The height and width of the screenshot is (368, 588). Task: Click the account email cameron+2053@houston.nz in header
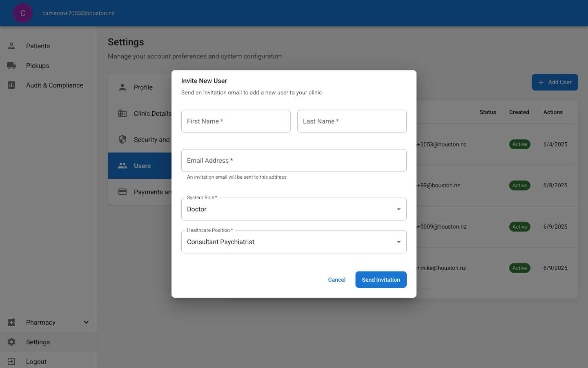78,13
